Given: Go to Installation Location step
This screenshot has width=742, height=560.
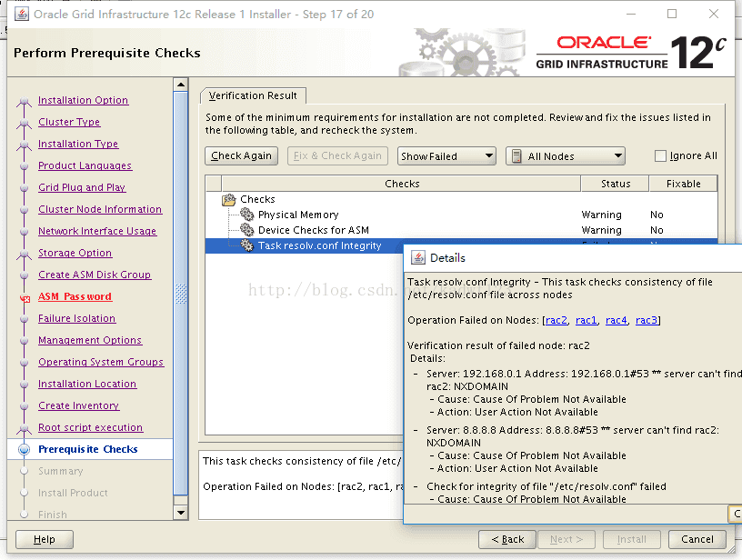Looking at the screenshot, I should pyautogui.click(x=87, y=384).
